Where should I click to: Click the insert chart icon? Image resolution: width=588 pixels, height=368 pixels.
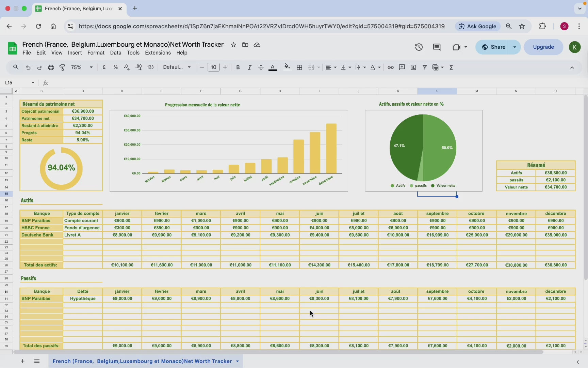(413, 67)
